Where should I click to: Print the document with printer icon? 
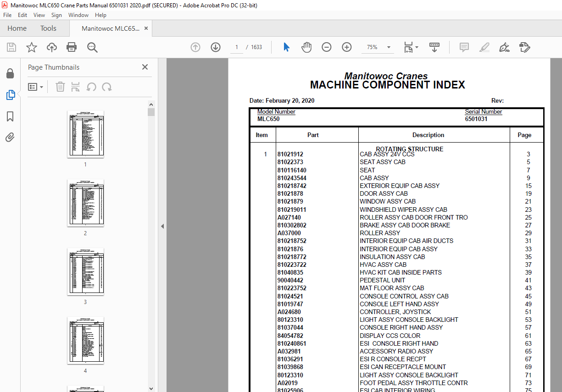click(x=72, y=47)
